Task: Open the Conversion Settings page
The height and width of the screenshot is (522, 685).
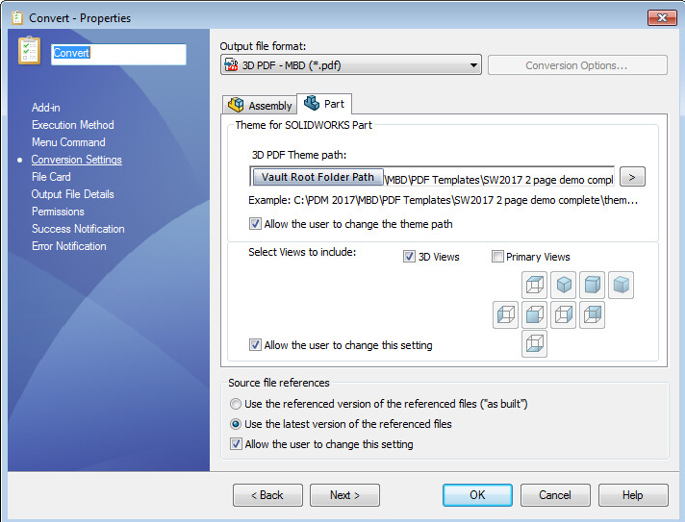Action: click(x=76, y=159)
